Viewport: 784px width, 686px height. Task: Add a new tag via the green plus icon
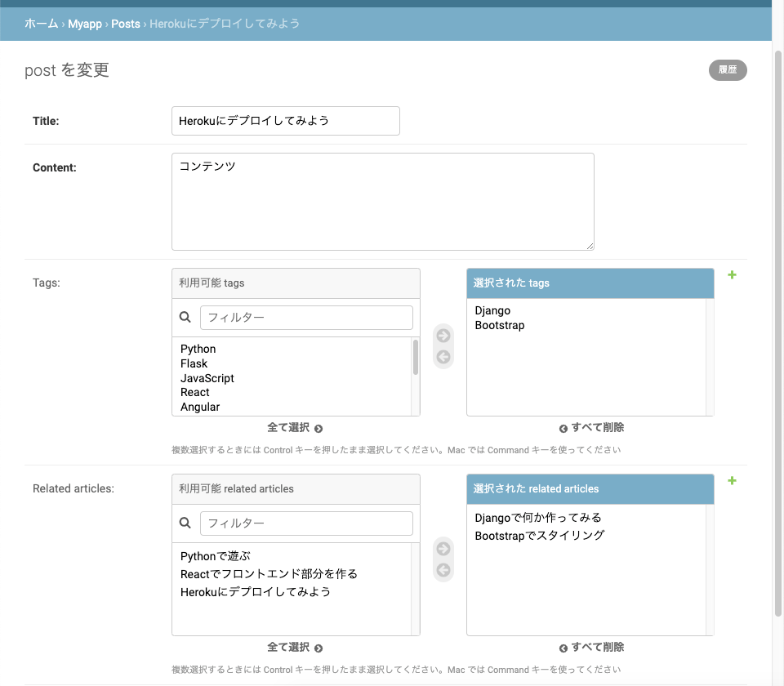(732, 275)
